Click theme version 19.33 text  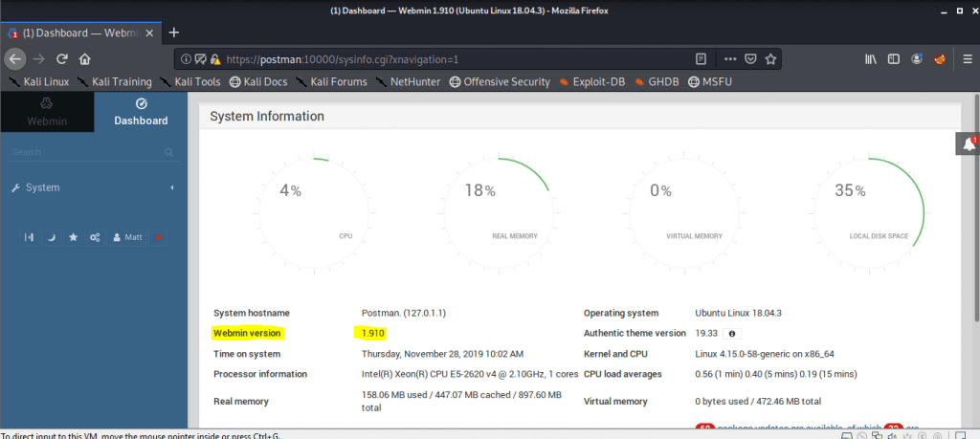pos(705,334)
